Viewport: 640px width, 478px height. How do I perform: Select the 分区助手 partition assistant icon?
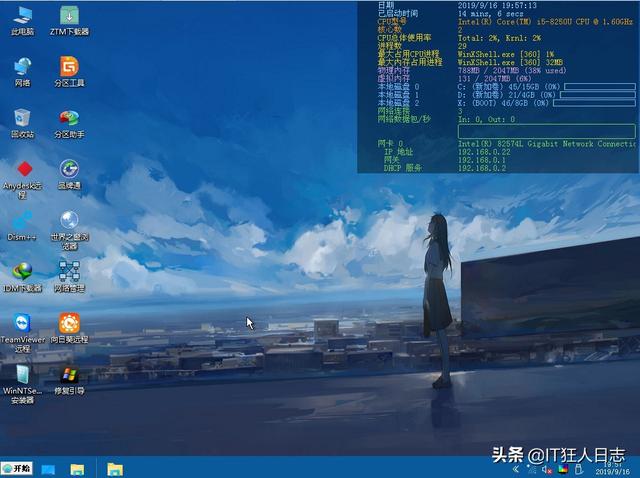coord(69,123)
